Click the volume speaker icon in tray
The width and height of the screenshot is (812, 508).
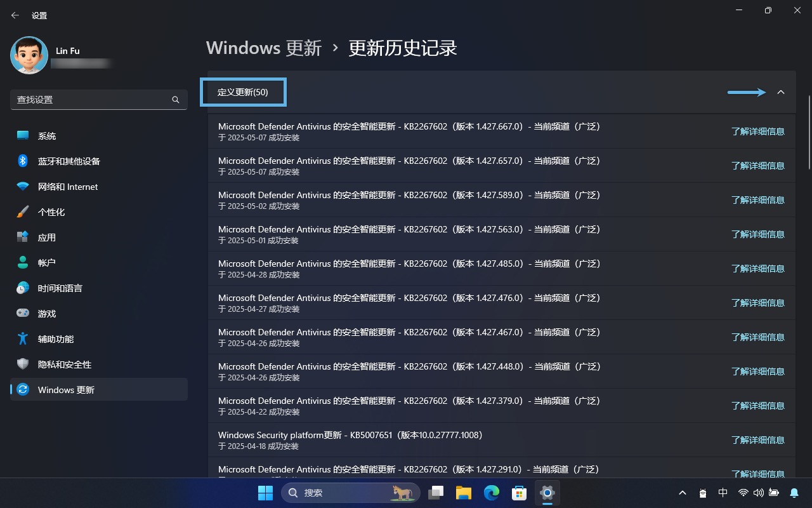tap(759, 493)
